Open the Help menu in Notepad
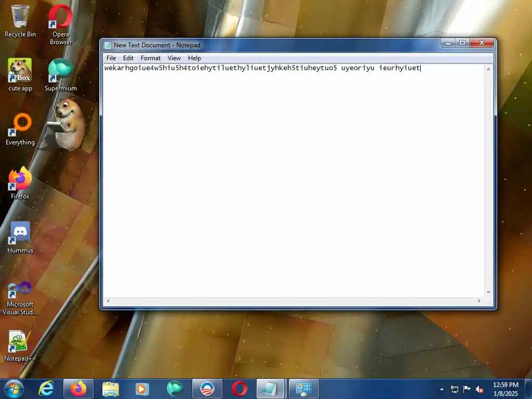The width and height of the screenshot is (532, 399). pos(194,58)
